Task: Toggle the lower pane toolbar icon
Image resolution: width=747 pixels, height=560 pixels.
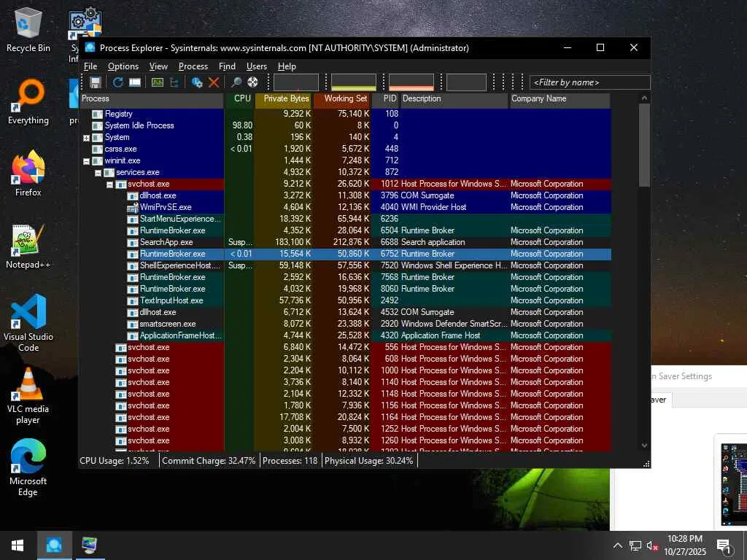Action: (x=135, y=82)
